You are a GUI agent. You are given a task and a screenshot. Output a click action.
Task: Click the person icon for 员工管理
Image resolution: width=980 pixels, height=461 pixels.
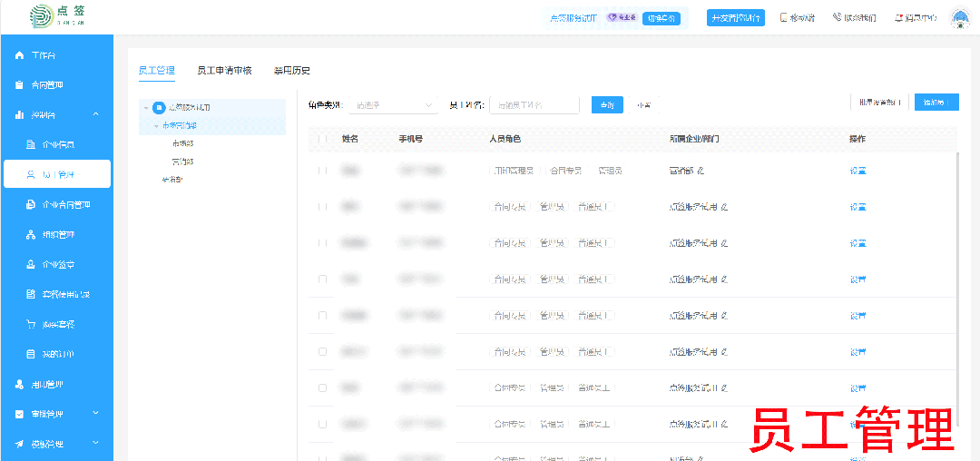31,175
